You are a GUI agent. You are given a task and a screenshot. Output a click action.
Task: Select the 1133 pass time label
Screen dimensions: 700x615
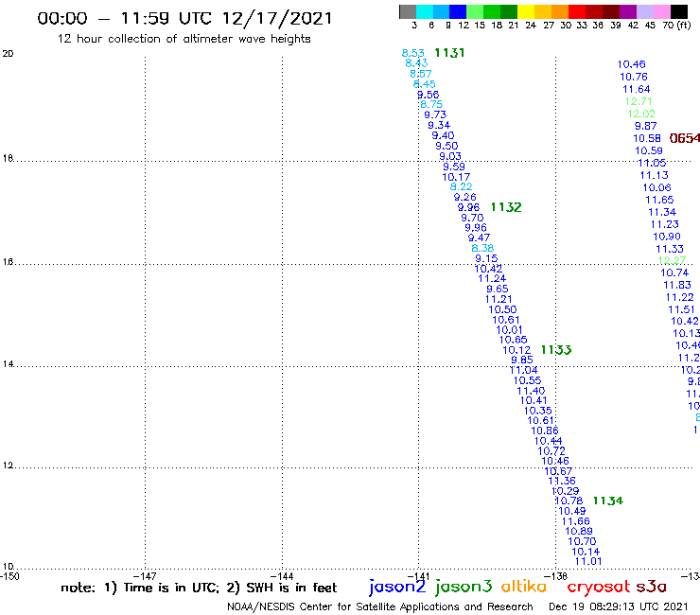[556, 350]
